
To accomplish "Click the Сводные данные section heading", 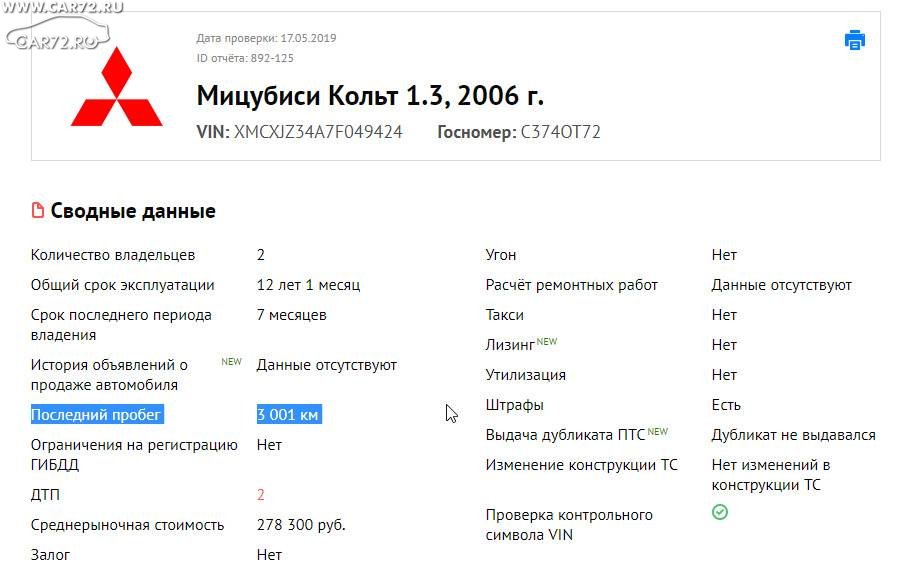I will click(x=133, y=211).
